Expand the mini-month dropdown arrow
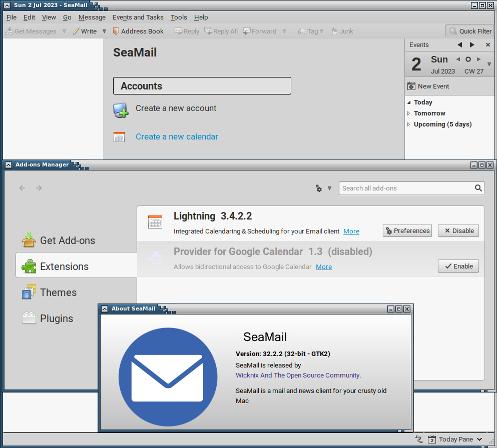Viewport: 497px width, 448px height. pos(489,64)
